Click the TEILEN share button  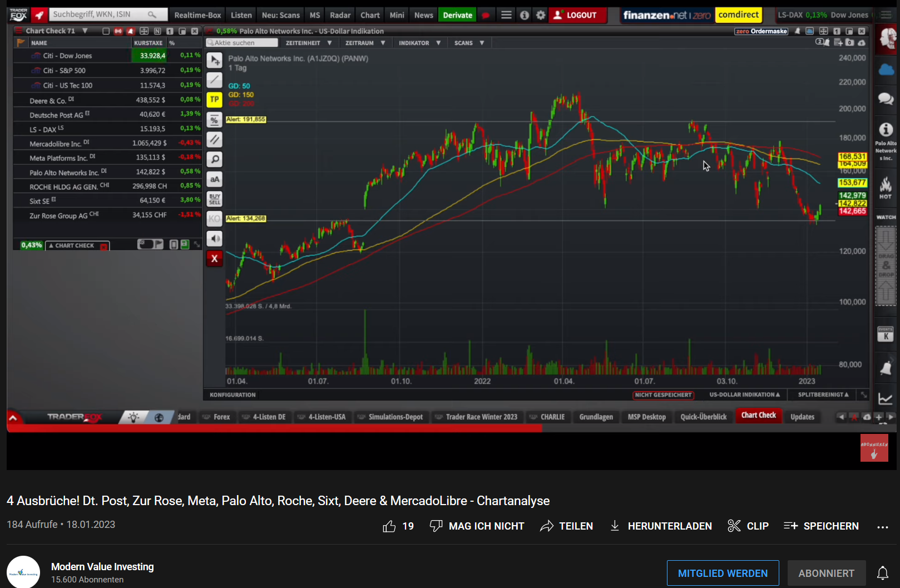(567, 526)
